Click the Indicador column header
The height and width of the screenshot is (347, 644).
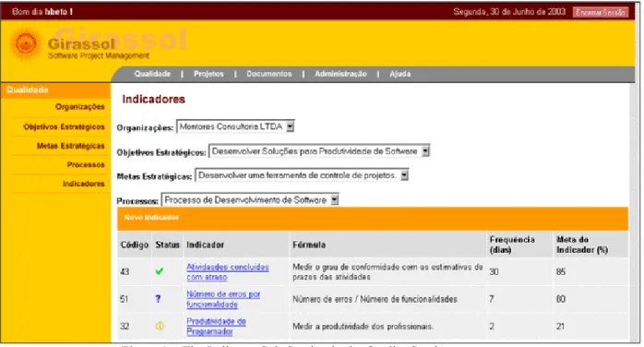(x=205, y=245)
